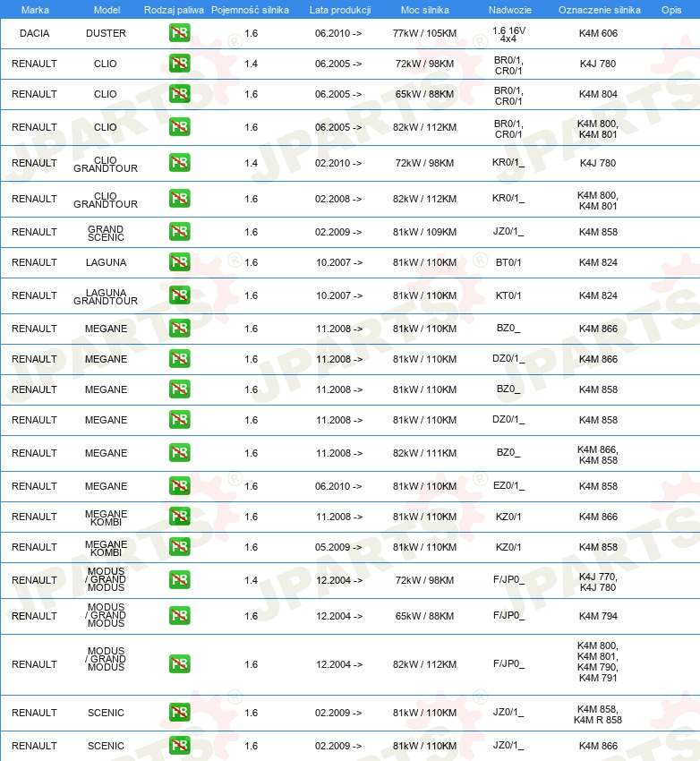Click the fuel icon for Modus 82kW / 112KM
This screenshot has width=700, height=761.
[x=180, y=664]
